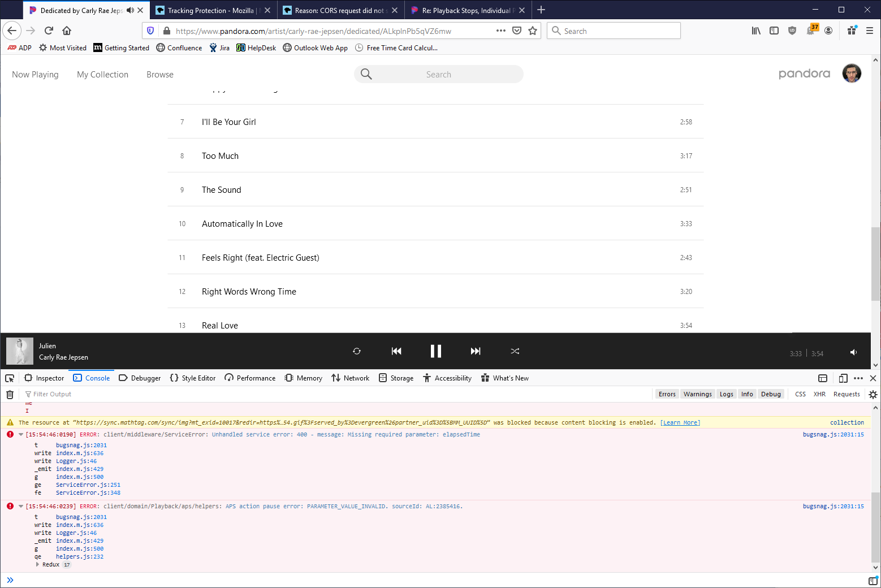
Task: Switch to the Network tab in devtools
Action: [350, 378]
